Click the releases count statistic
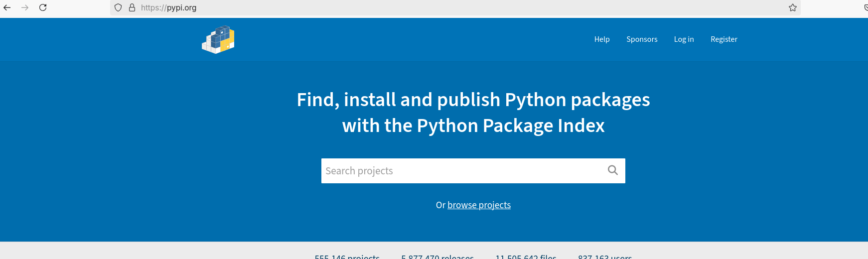The width and height of the screenshot is (868, 259). tap(437, 256)
